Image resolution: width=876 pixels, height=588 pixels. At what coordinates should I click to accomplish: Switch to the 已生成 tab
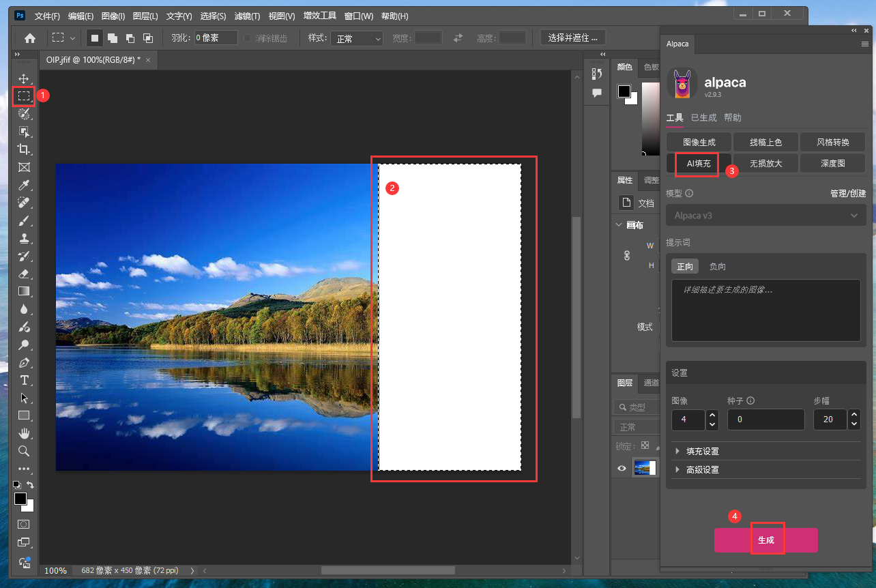[x=703, y=117]
